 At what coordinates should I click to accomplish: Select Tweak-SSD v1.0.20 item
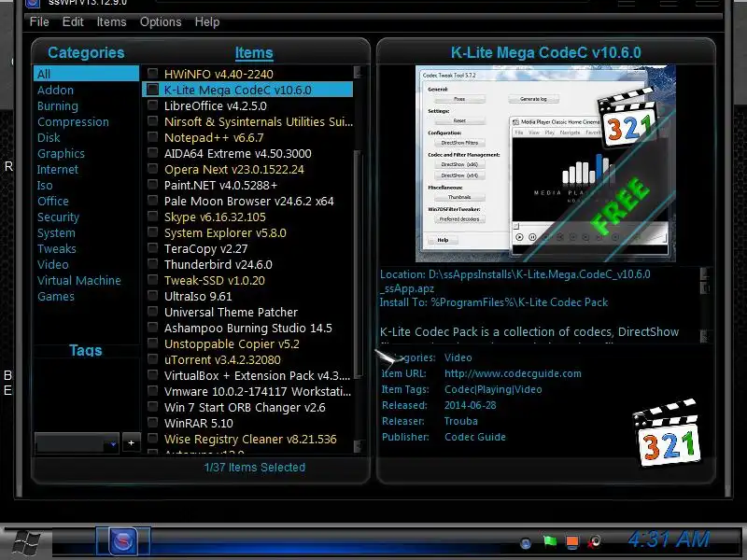[215, 281]
